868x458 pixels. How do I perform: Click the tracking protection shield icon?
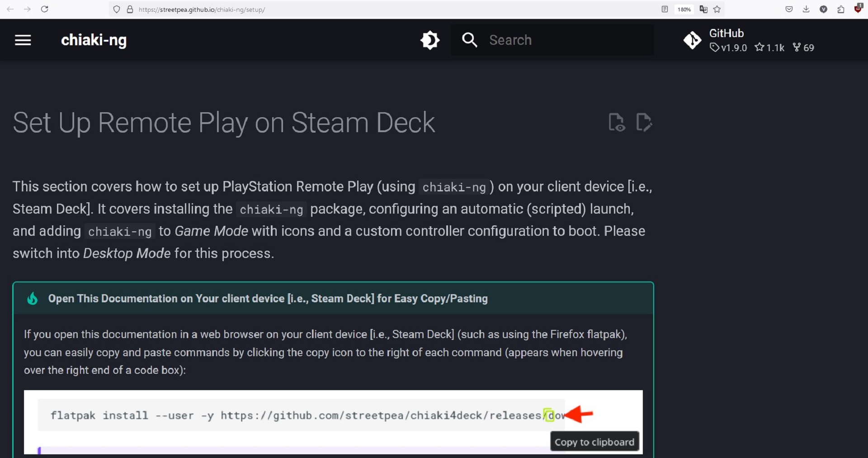(117, 9)
